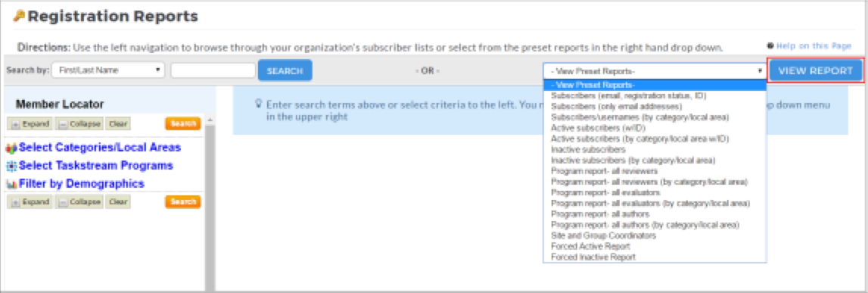
Task: Click the blue SEARCH button
Action: 285,71
